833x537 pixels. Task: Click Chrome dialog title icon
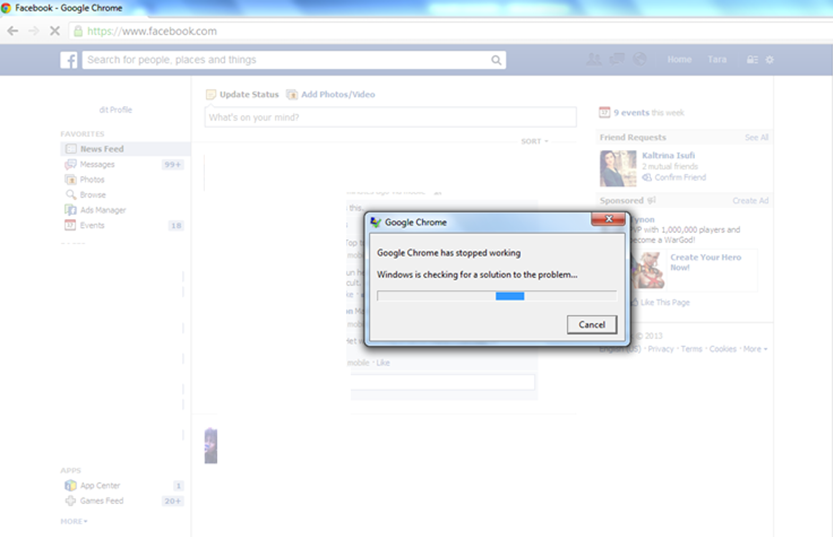[x=376, y=222]
